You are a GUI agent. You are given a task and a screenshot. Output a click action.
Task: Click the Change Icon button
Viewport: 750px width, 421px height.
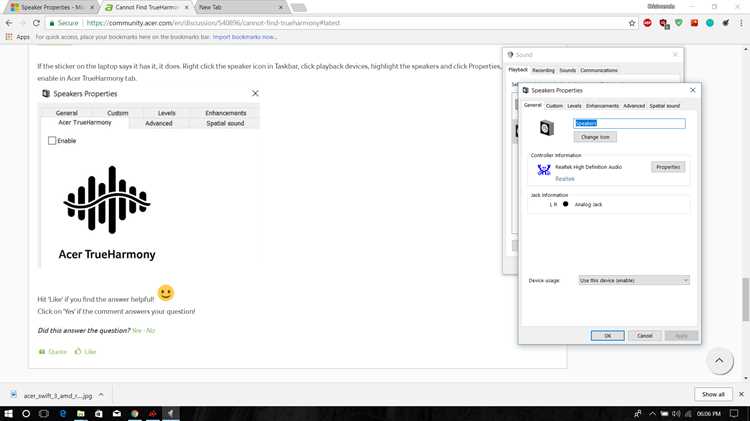point(595,137)
